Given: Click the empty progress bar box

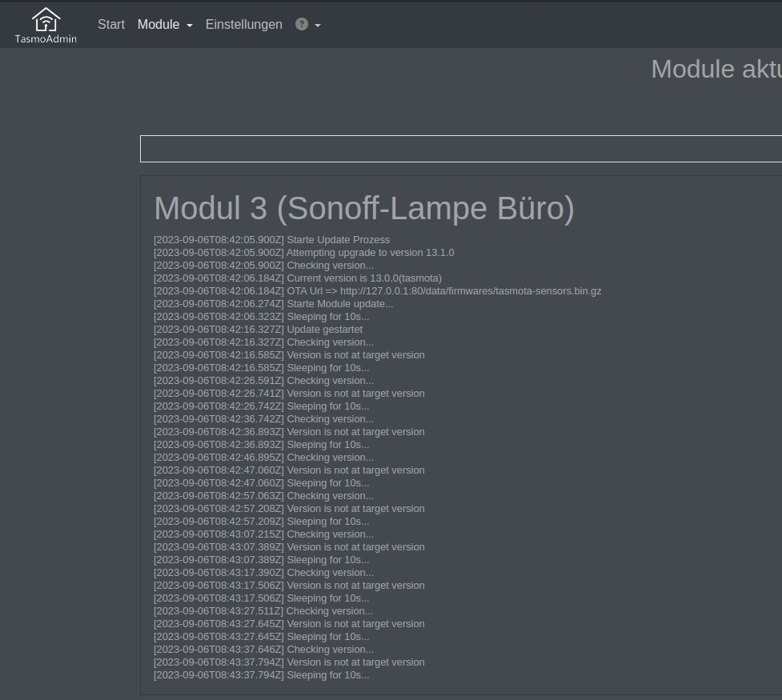Looking at the screenshot, I should [x=461, y=149].
